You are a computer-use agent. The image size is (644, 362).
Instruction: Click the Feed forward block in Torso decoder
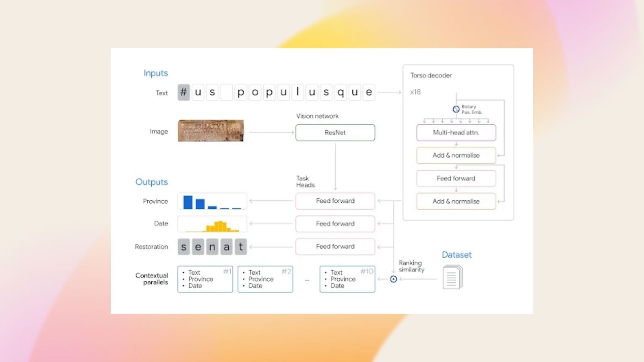point(456,179)
